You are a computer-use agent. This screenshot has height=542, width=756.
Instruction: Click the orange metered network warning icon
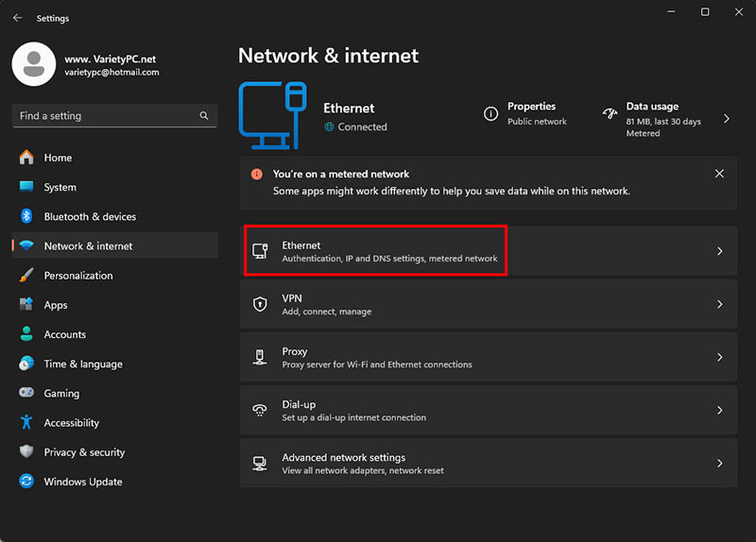tap(257, 174)
